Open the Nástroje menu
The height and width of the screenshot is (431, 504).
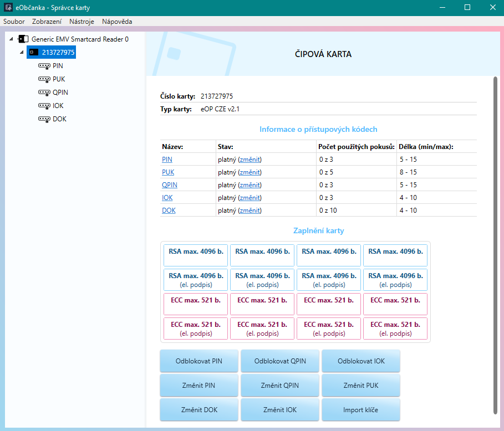click(x=82, y=22)
